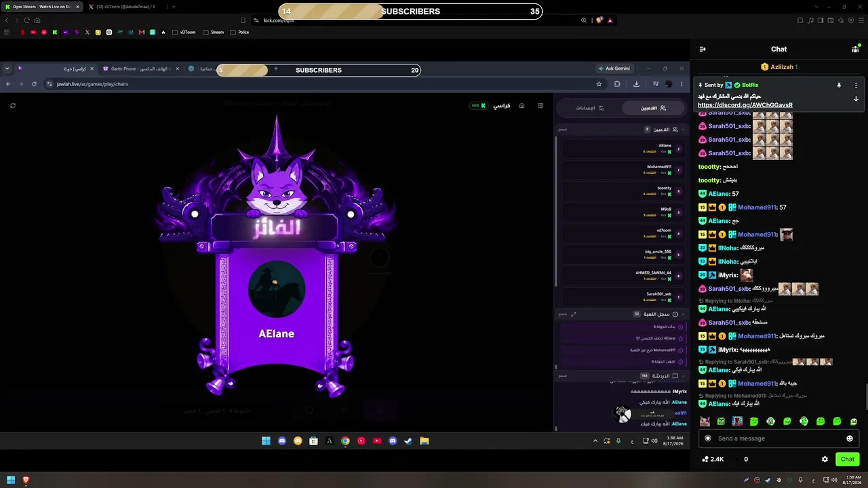Go to the game home icon
This screenshot has height=488, width=868.
tap(521, 106)
